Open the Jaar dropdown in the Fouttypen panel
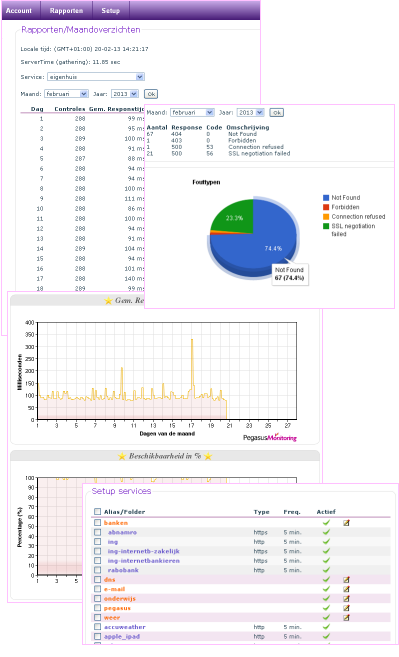This screenshot has width=399, height=657. 250,113
